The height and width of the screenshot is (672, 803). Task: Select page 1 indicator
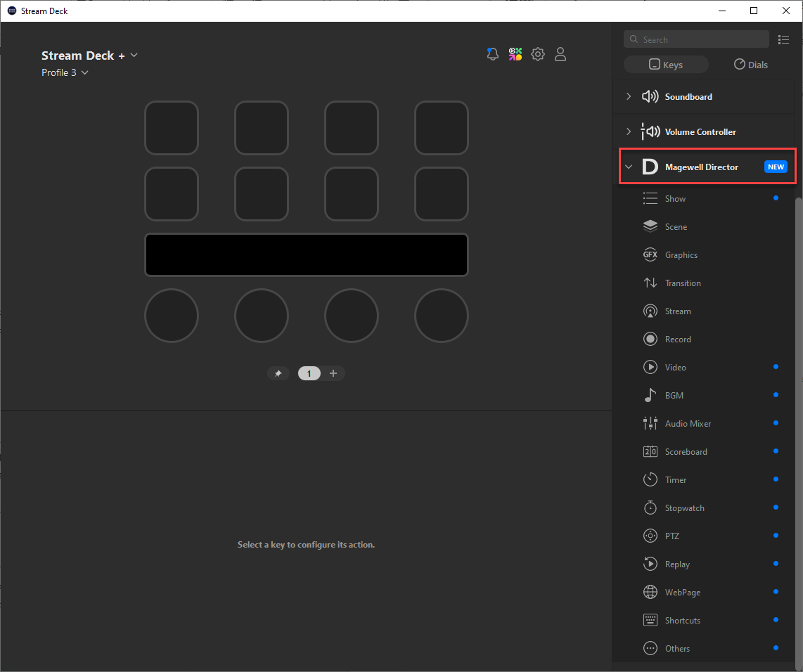pyautogui.click(x=309, y=374)
